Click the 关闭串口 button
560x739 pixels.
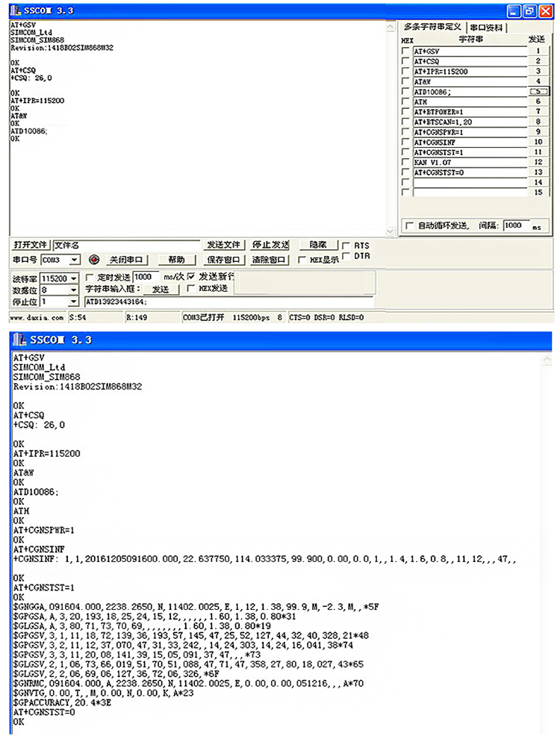click(125, 260)
